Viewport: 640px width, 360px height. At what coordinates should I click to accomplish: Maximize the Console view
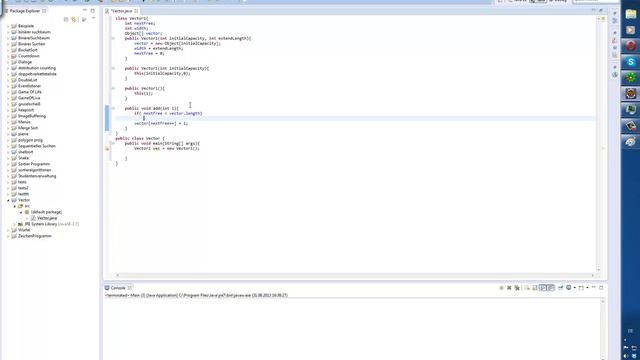pos(601,288)
